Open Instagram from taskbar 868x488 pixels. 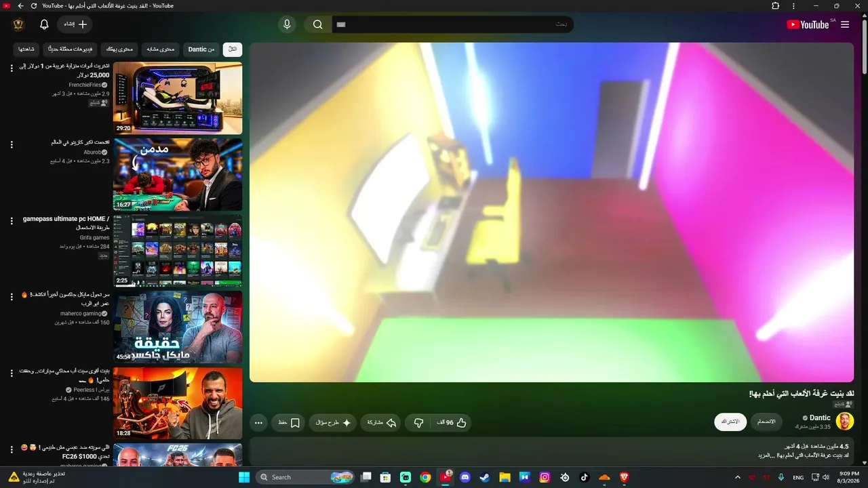[545, 477]
